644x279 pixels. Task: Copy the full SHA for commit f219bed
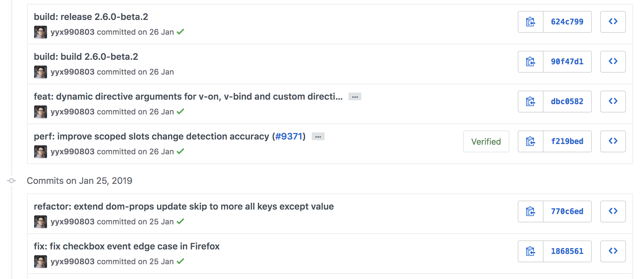pos(530,141)
